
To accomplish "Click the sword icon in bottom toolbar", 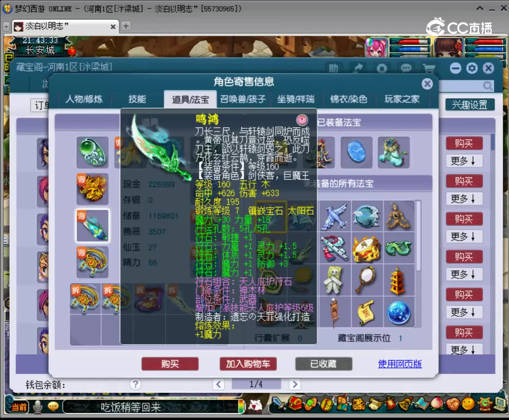I will [278, 404].
